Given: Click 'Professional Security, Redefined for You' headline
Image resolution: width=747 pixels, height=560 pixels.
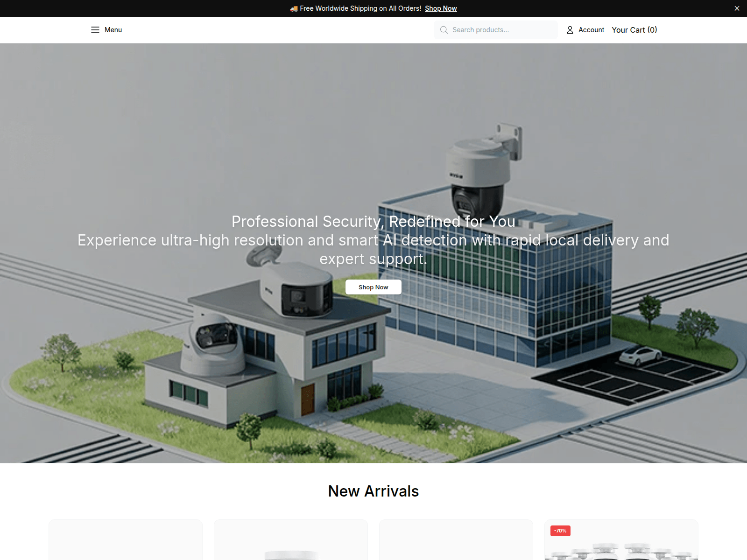Looking at the screenshot, I should pyautogui.click(x=373, y=221).
